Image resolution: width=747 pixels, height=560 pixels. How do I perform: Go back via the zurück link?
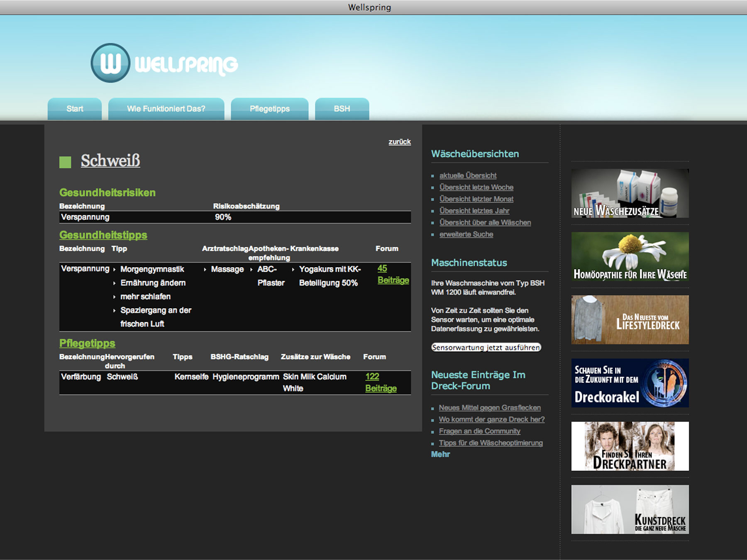(399, 142)
